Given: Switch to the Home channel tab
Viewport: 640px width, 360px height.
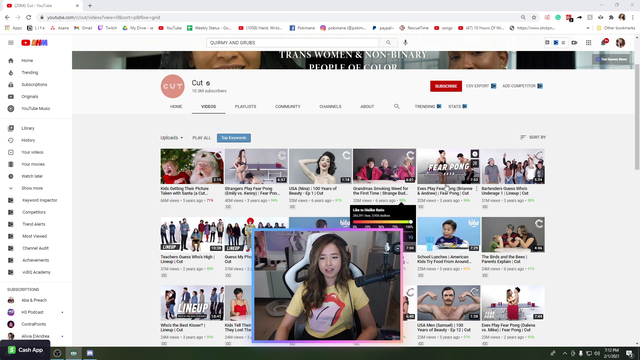Looking at the screenshot, I should 176,106.
